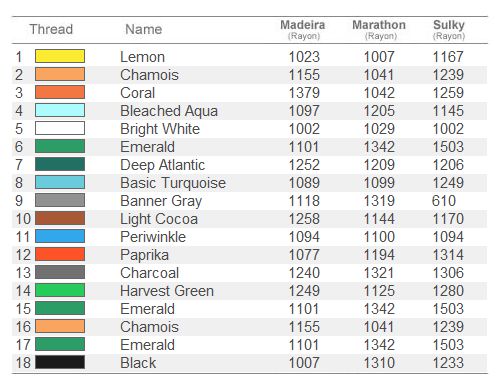The height and width of the screenshot is (384, 500).
Task: Click the Bleached Aqua color swatch
Action: click(x=60, y=110)
